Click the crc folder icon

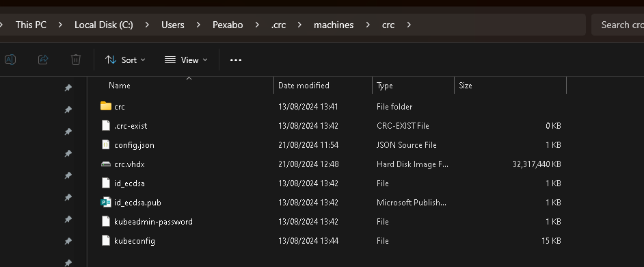pyautogui.click(x=106, y=106)
